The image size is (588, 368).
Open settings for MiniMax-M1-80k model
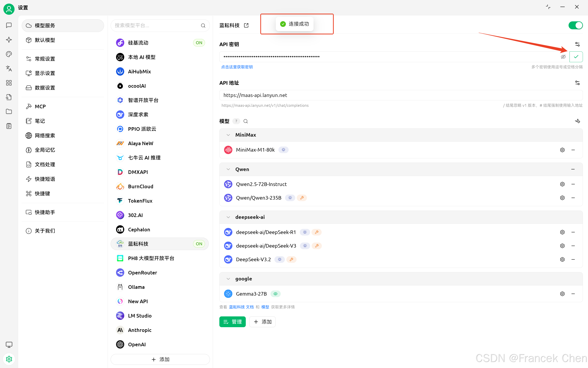pos(562,150)
